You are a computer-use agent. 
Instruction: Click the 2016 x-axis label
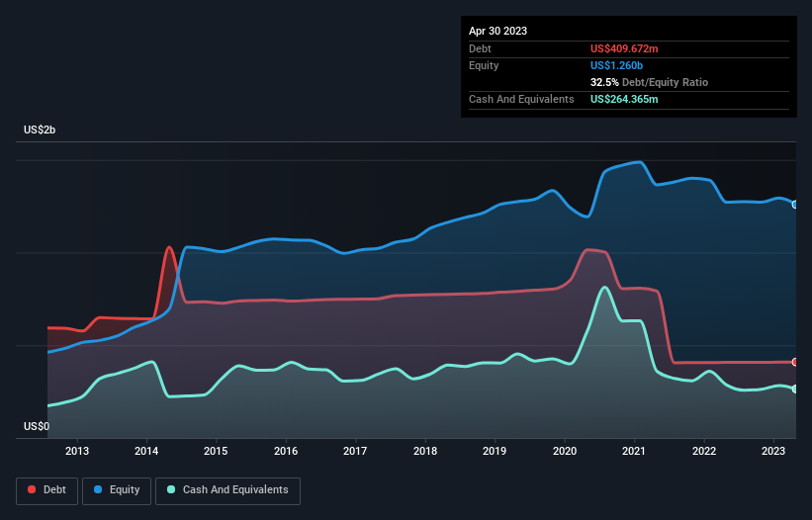[x=286, y=451]
